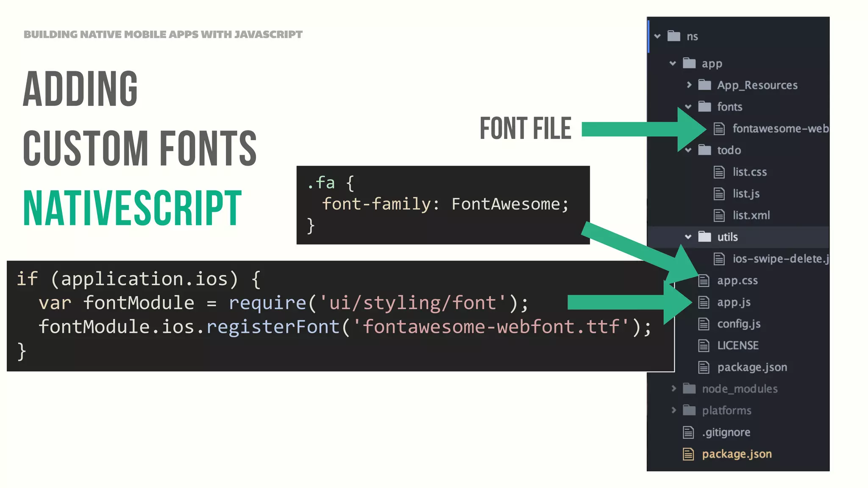
Task: Select the ns root folder label
Action: coord(692,36)
